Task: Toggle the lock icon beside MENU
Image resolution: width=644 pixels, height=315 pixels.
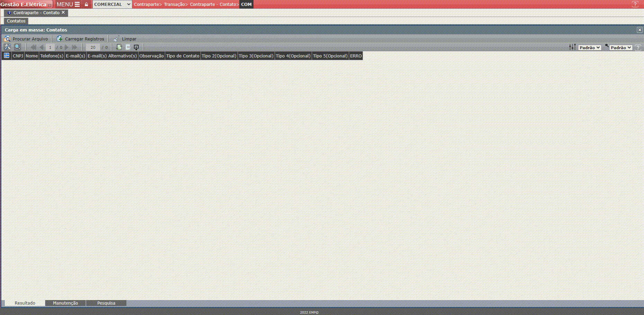Action: [87, 4]
